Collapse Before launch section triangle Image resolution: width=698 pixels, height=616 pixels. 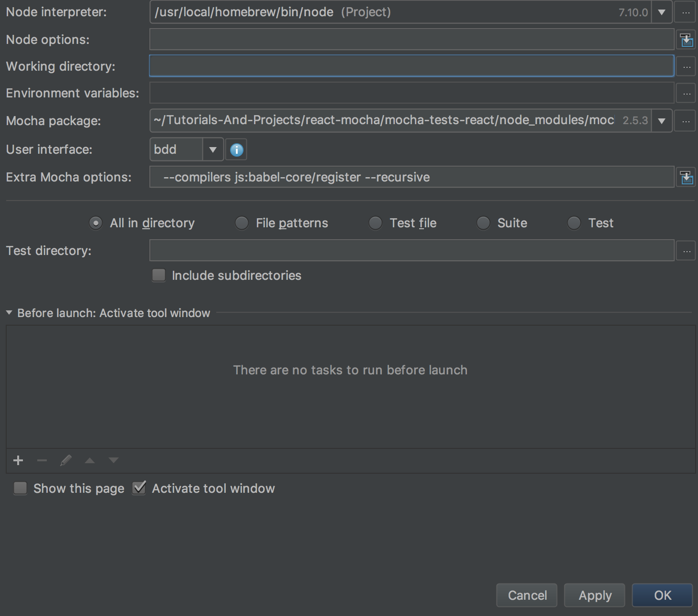point(9,313)
